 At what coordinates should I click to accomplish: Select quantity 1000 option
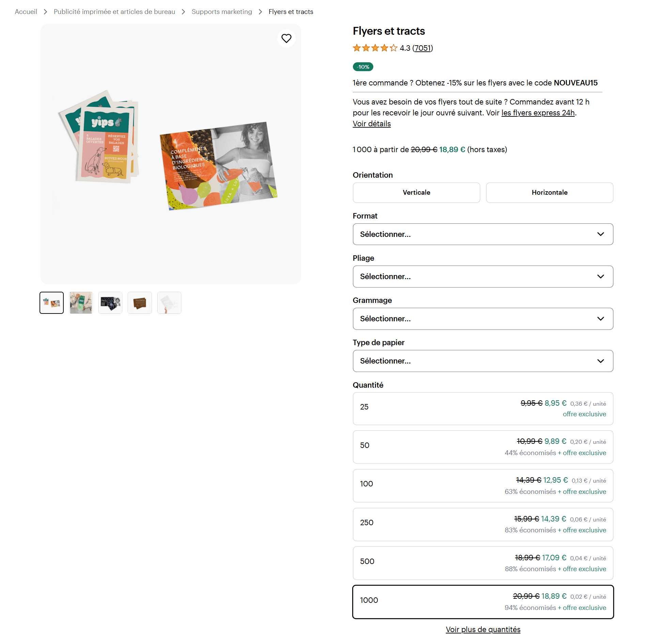(x=483, y=602)
